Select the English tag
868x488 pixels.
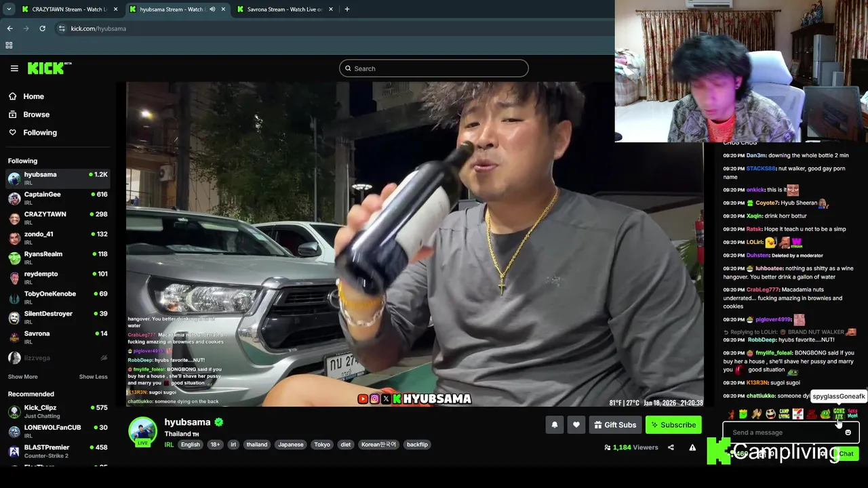pyautogui.click(x=190, y=445)
